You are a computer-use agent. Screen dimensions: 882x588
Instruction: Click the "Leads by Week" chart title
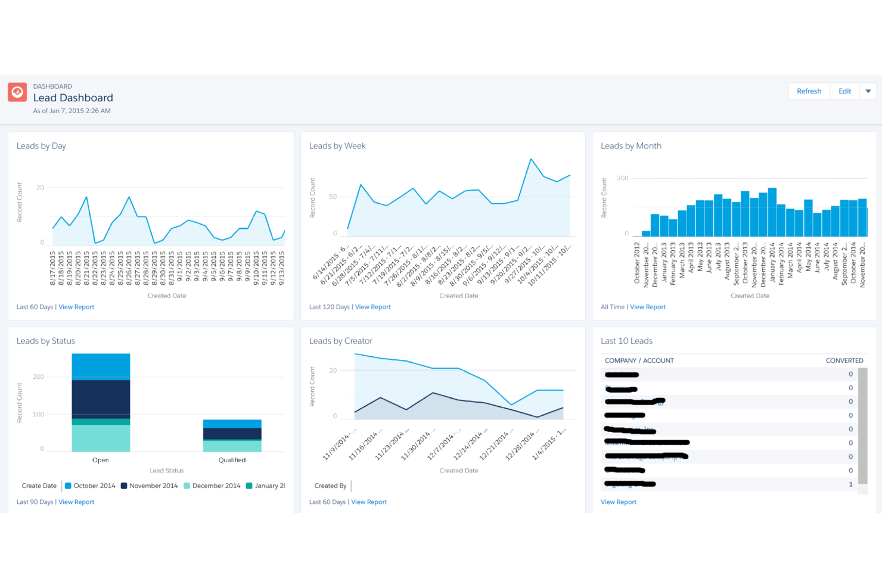pos(337,146)
